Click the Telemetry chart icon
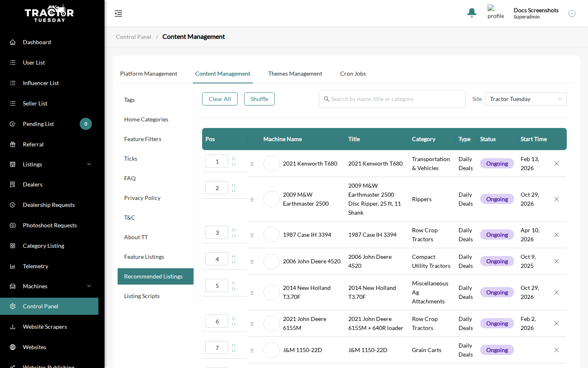The height and width of the screenshot is (368, 588). point(13,266)
